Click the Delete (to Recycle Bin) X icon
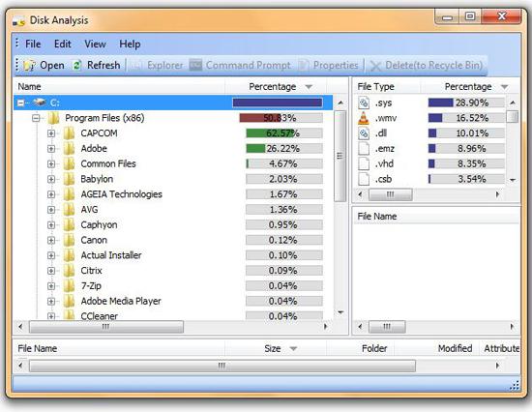The image size is (532, 412). 375,66
